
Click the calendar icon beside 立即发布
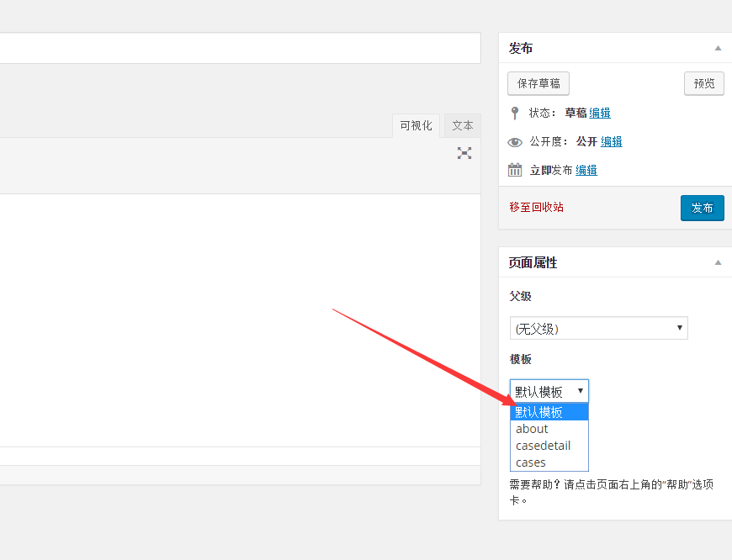pos(514,169)
